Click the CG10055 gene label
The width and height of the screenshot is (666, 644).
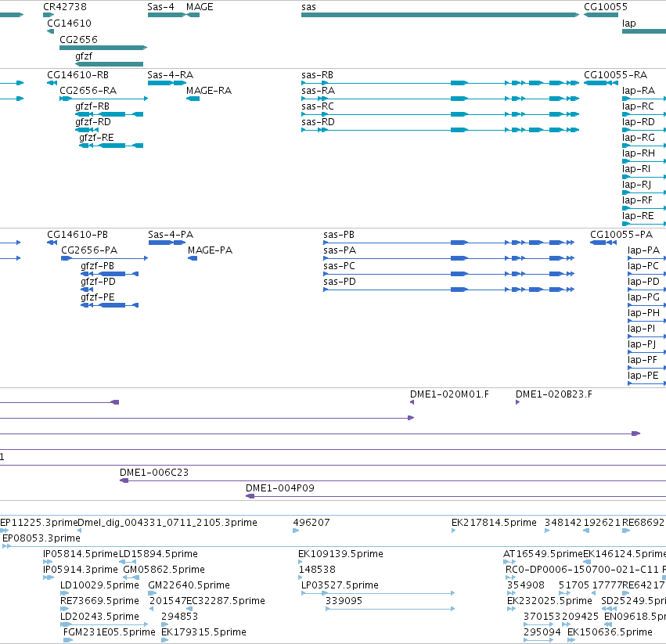point(606,7)
